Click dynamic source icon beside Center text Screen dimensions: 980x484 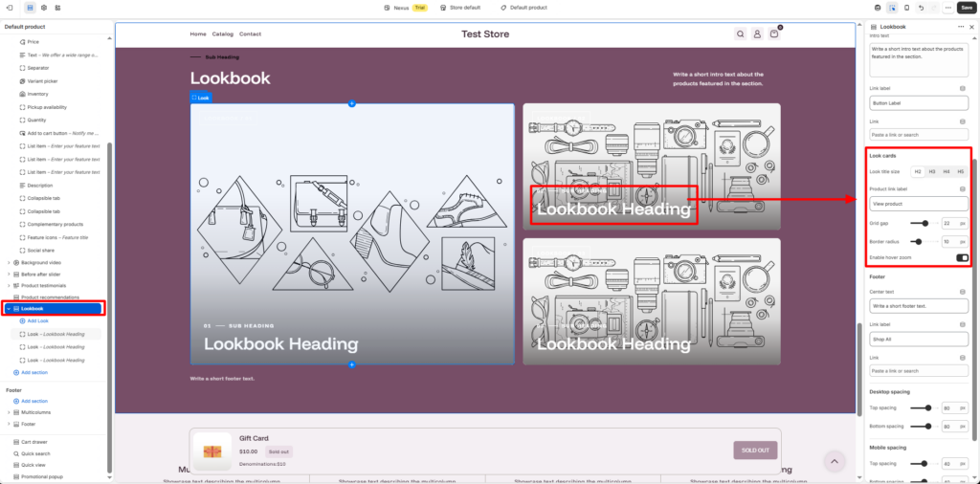tap(963, 292)
